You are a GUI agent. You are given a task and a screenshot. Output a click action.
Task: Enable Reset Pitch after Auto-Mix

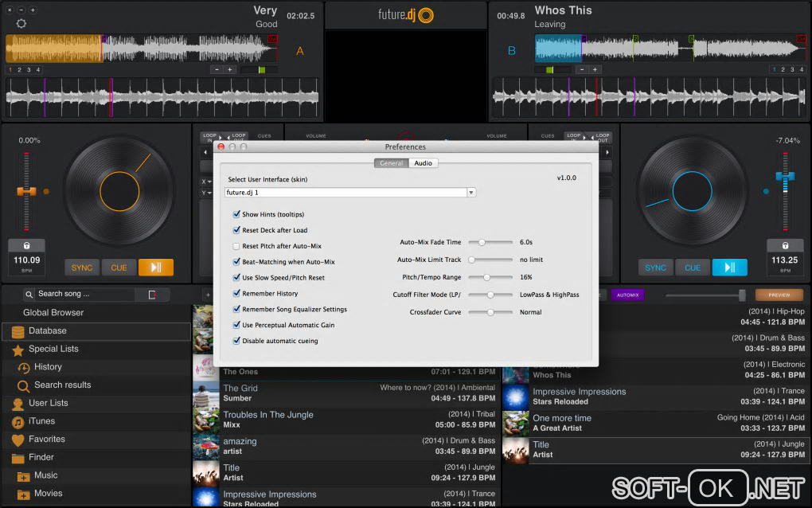[x=236, y=247]
